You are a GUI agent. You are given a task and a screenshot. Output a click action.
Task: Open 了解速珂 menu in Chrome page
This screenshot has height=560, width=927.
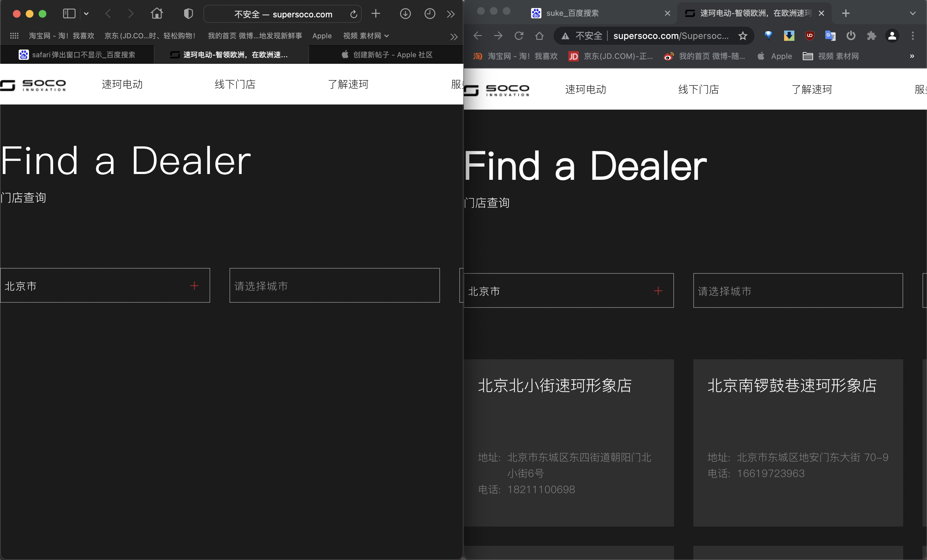(x=812, y=89)
